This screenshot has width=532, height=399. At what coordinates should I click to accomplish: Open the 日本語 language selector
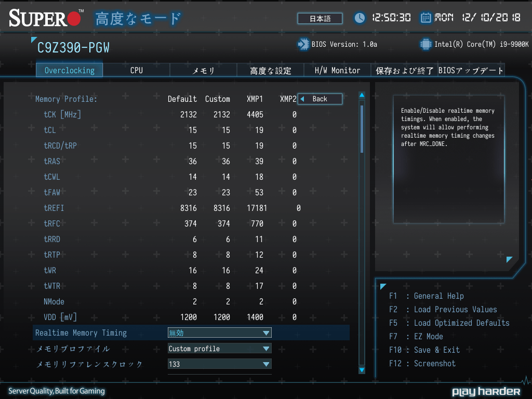(x=320, y=18)
